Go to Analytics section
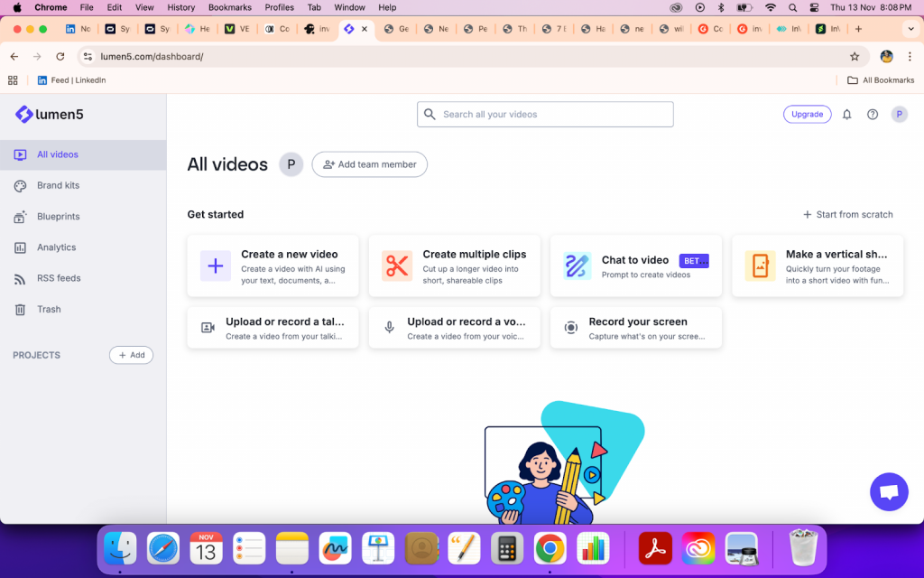 56,247
